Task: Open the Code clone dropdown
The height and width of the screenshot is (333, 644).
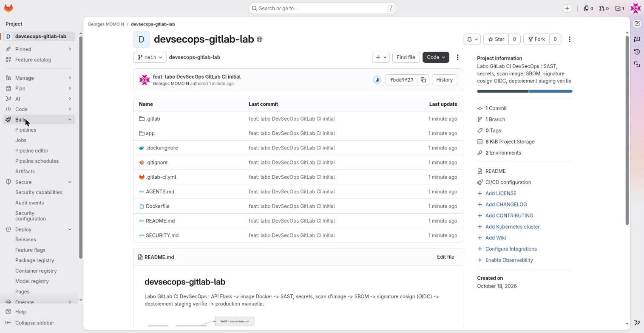Action: pyautogui.click(x=436, y=57)
